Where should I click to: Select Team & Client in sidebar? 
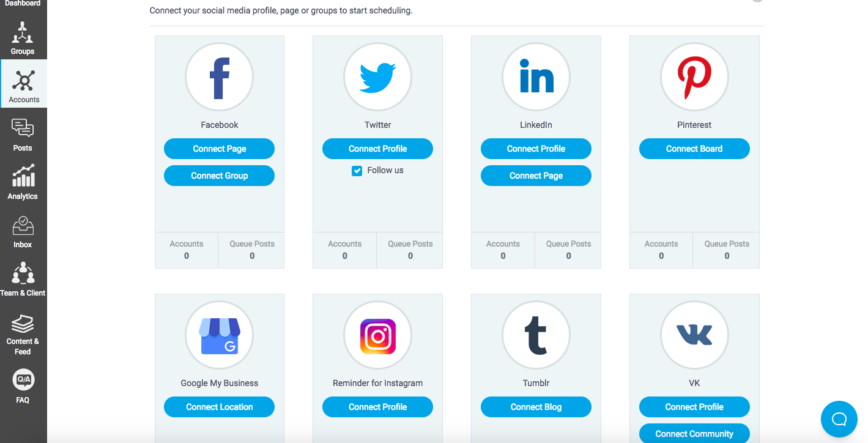coord(23,280)
